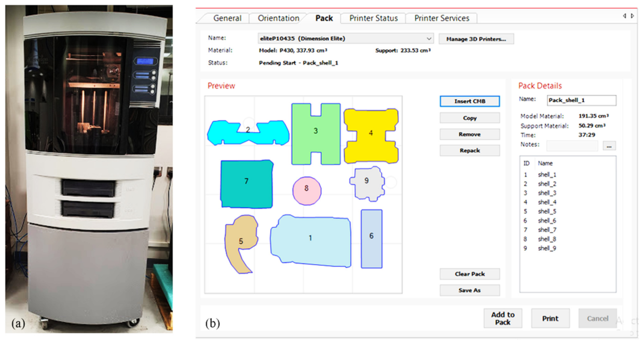Click the Print button

click(x=550, y=318)
